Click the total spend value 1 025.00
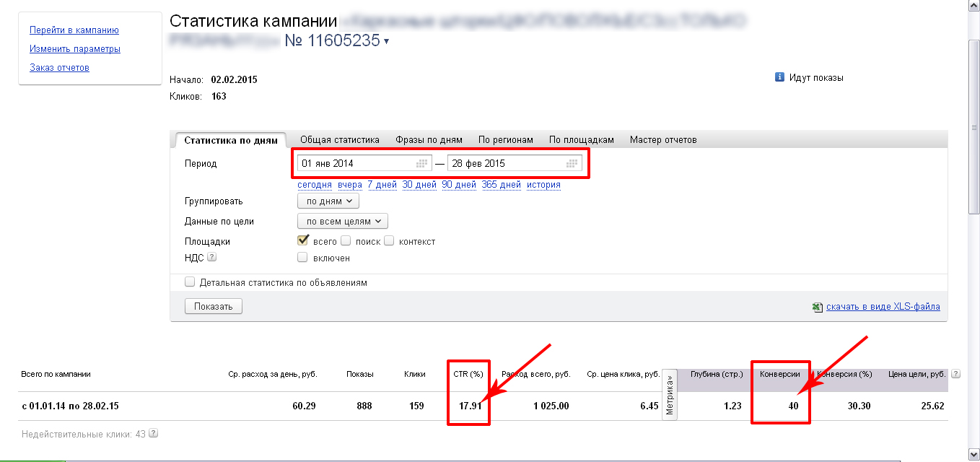 [551, 406]
